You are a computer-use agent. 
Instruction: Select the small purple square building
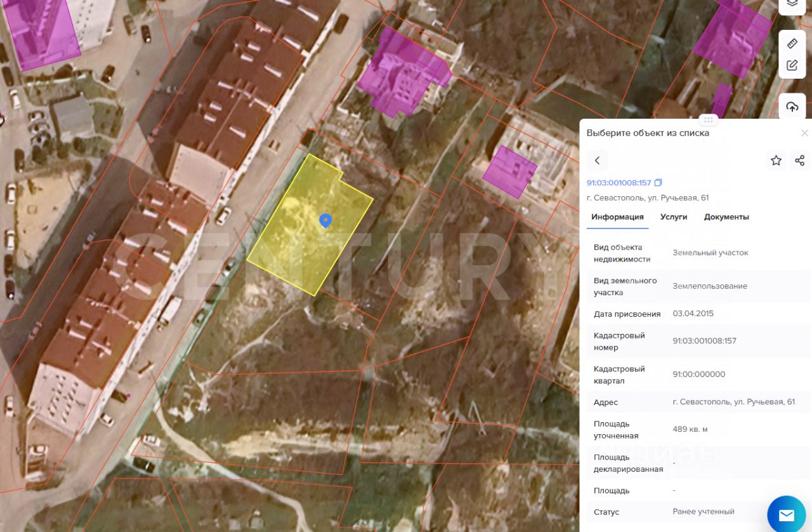coord(510,171)
